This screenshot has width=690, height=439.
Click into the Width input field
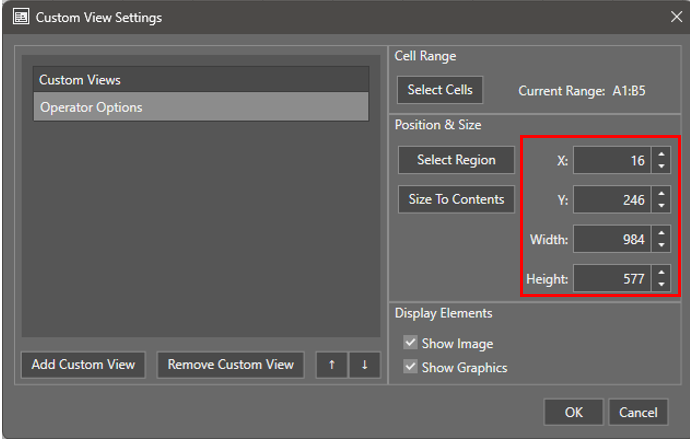(611, 239)
